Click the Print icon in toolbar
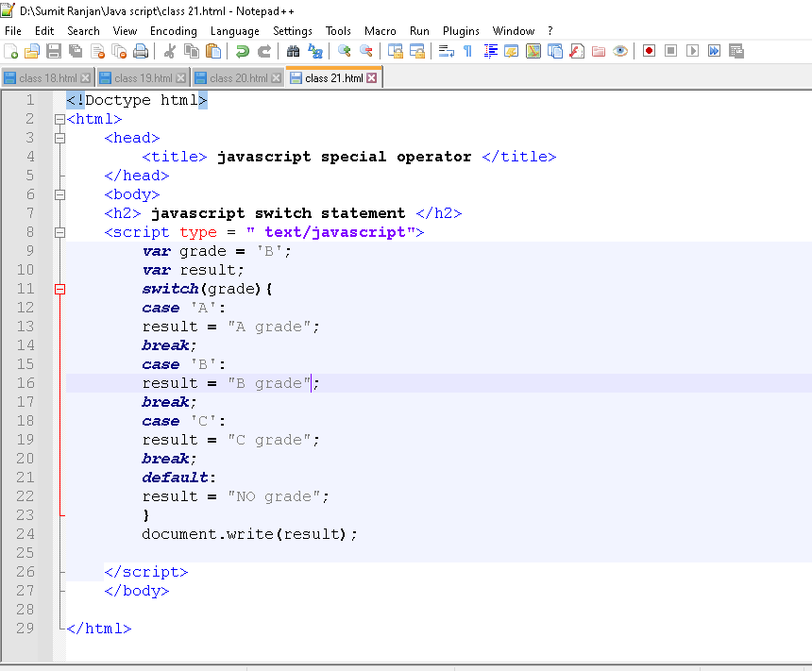The height and width of the screenshot is (671, 812). [x=141, y=51]
